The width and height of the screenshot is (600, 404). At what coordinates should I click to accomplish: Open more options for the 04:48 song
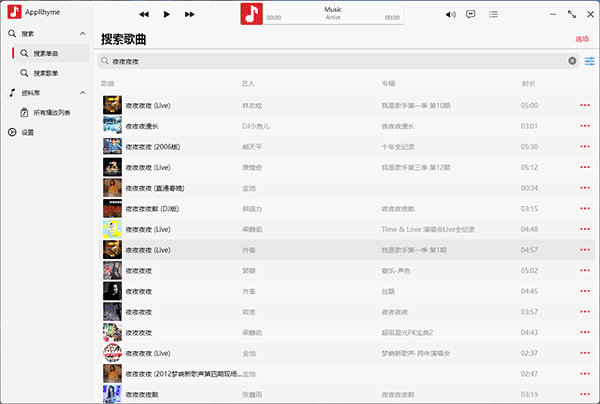(x=585, y=229)
